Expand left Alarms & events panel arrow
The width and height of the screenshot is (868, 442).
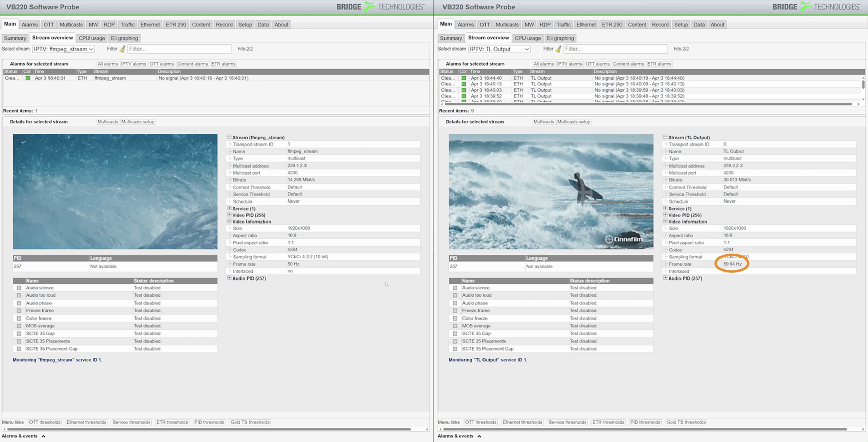click(43, 436)
